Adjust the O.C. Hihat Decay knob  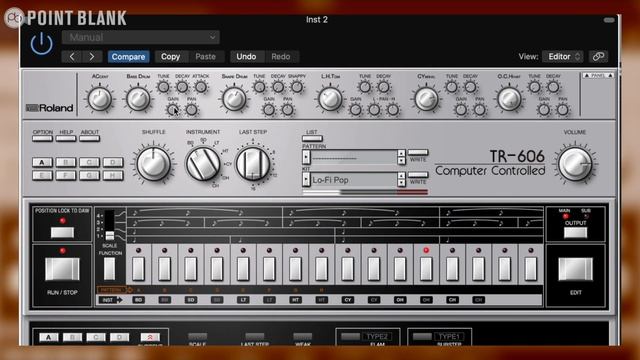[x=553, y=87]
